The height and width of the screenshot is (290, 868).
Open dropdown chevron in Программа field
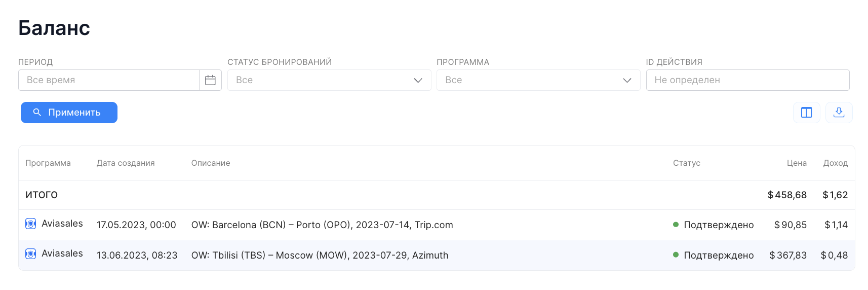tap(627, 80)
